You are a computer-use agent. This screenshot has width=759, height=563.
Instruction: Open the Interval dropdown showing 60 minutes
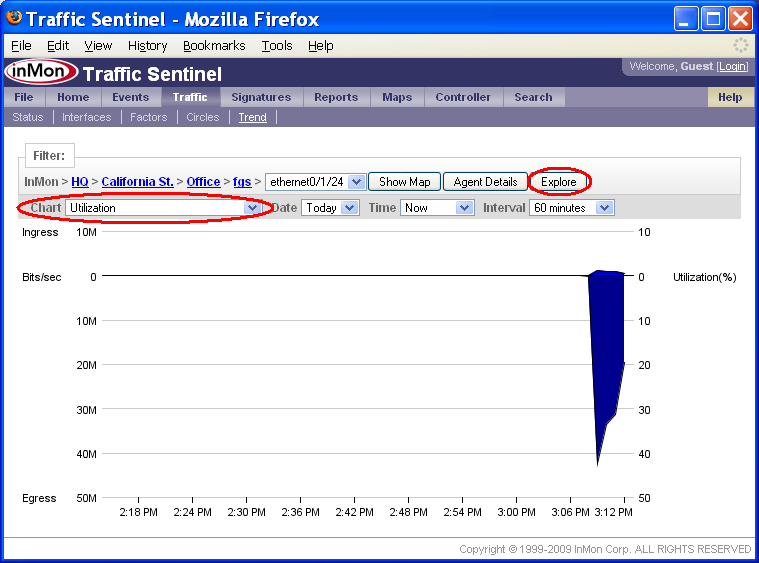pos(572,208)
